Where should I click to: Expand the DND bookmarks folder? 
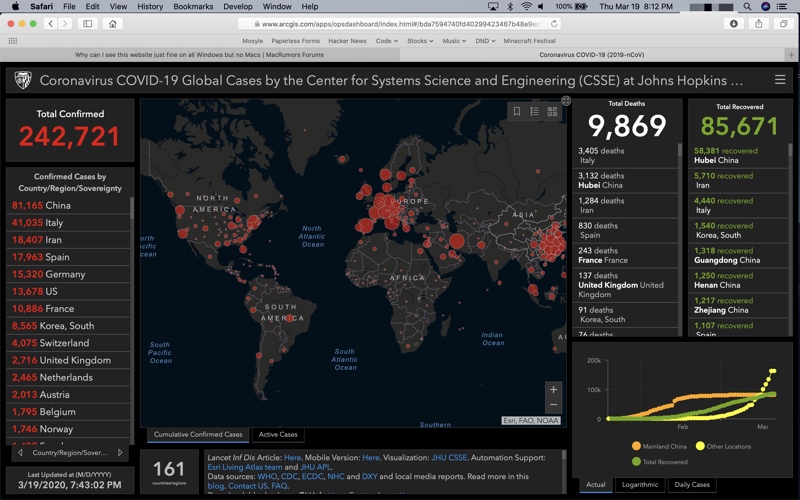pos(485,41)
